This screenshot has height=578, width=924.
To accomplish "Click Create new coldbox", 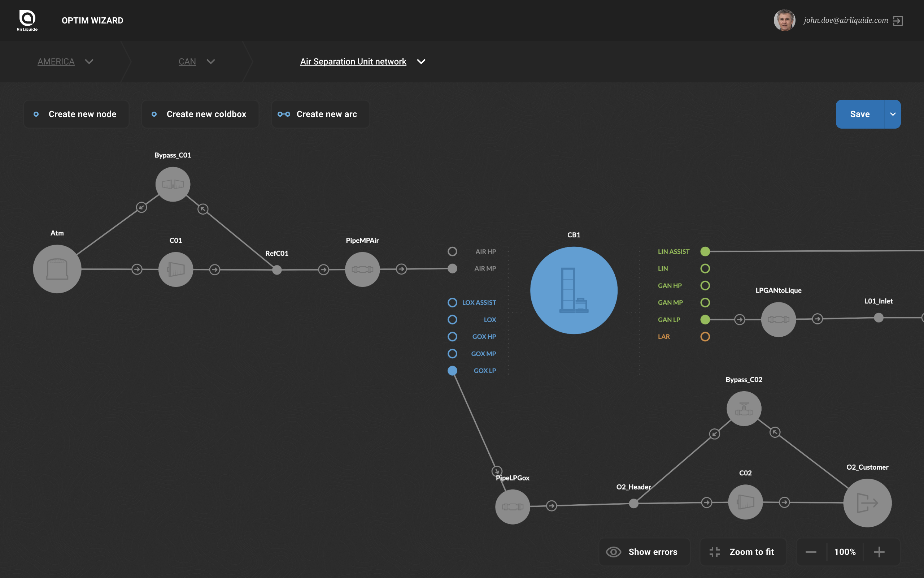I will 200,114.
